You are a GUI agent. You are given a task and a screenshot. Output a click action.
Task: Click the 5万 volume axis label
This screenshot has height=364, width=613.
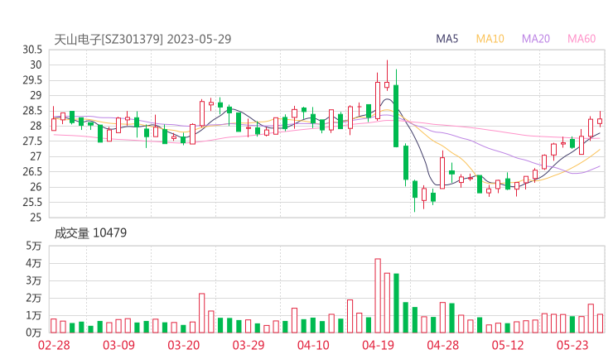click(34, 246)
